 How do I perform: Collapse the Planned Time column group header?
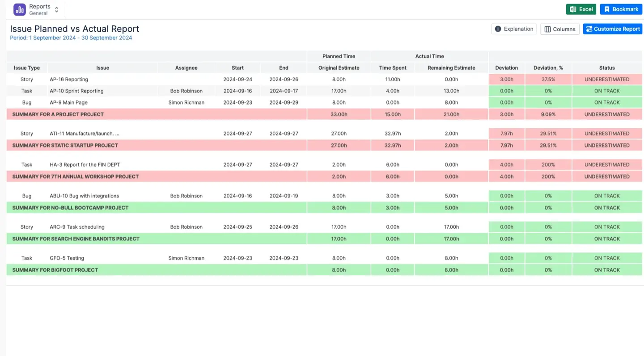point(339,56)
